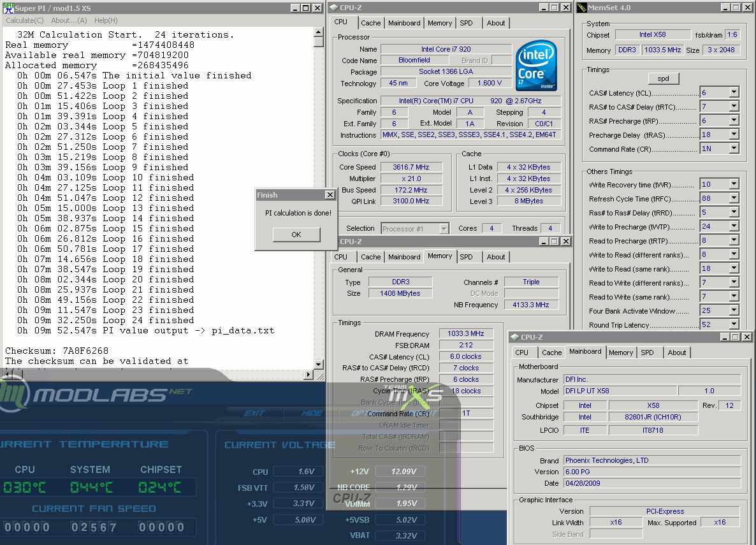Open the RAS# Precharge (tRP) dropdown in MemSet

tap(734, 120)
